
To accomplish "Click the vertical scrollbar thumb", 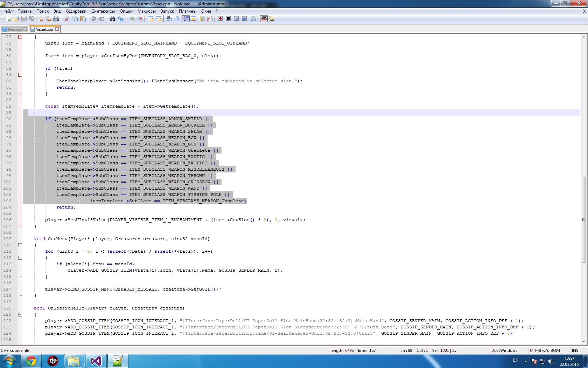I will click(x=583, y=219).
